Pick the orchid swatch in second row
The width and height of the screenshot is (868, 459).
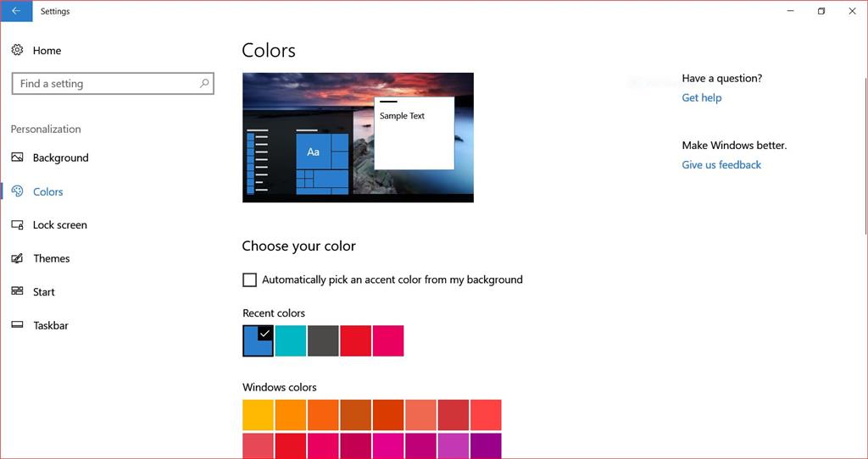[453, 445]
